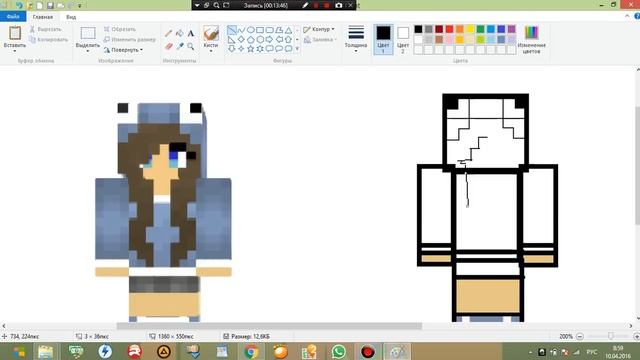Click the Save icon in quick access toolbar

[50, 5]
